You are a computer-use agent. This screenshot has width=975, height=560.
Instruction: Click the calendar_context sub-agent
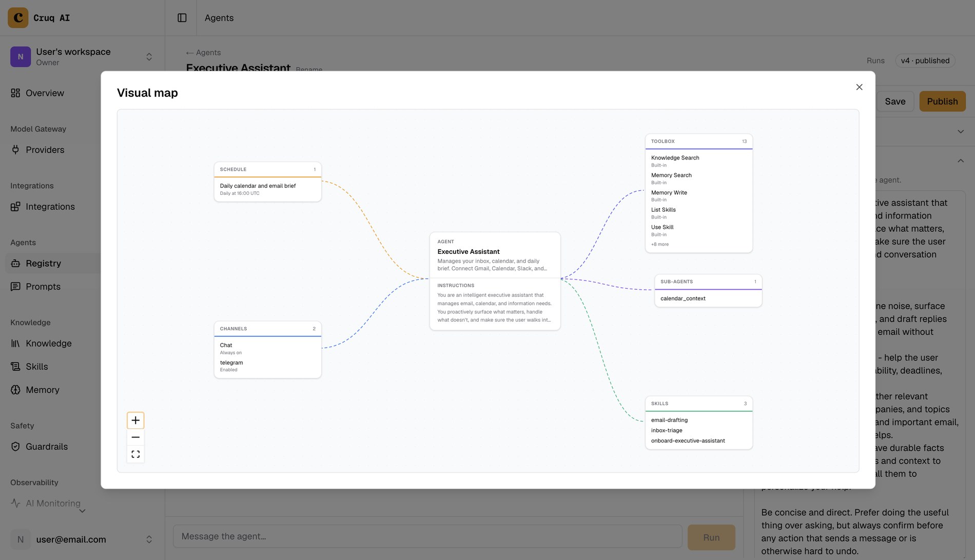[x=682, y=298]
